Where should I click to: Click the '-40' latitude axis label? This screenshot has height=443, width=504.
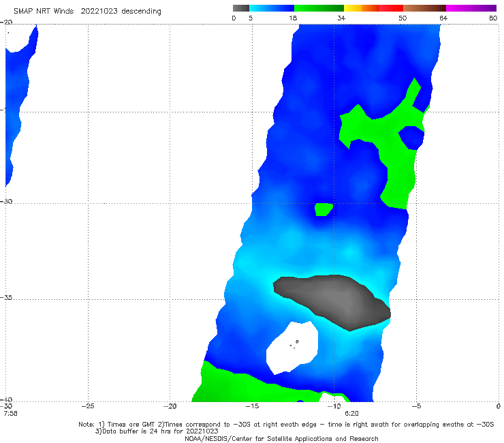tap(6, 399)
